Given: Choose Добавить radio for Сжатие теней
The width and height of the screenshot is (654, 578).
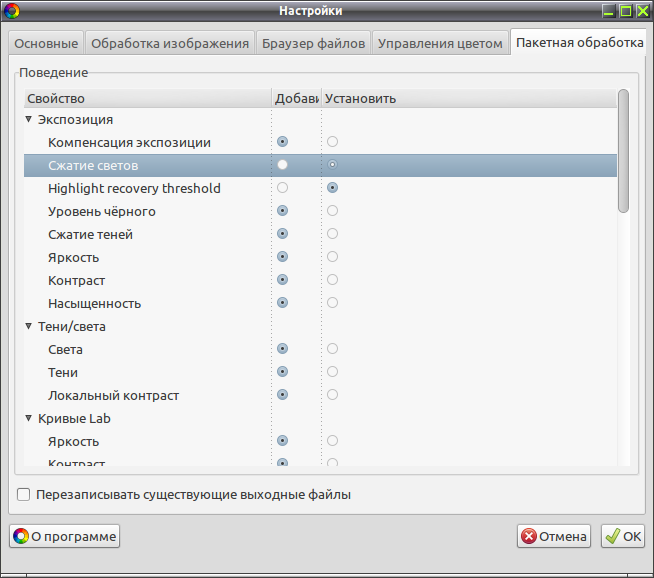Looking at the screenshot, I should 282,234.
